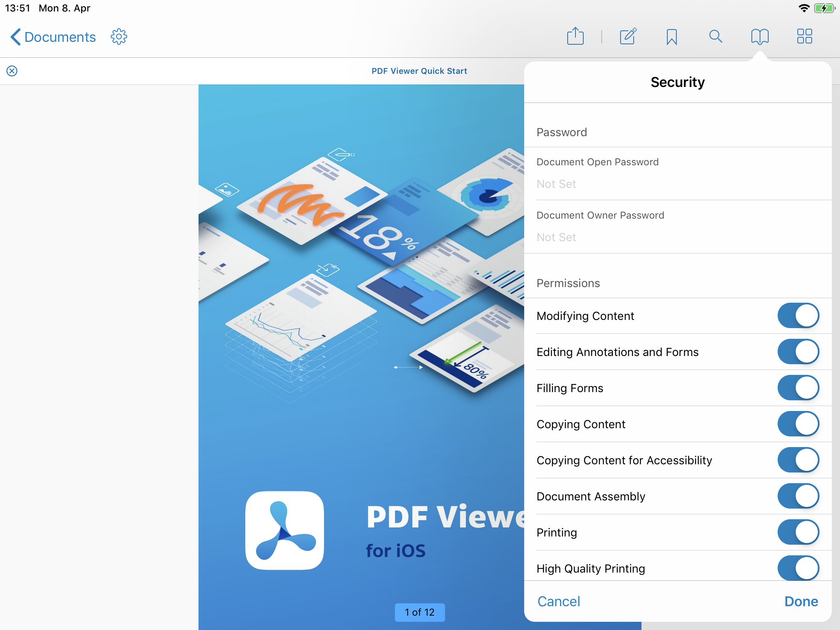
Task: Cancel the Security changes
Action: pyautogui.click(x=559, y=601)
